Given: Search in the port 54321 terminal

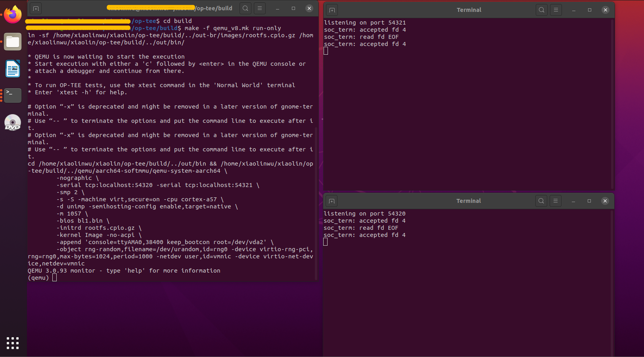Looking at the screenshot, I should tap(542, 10).
